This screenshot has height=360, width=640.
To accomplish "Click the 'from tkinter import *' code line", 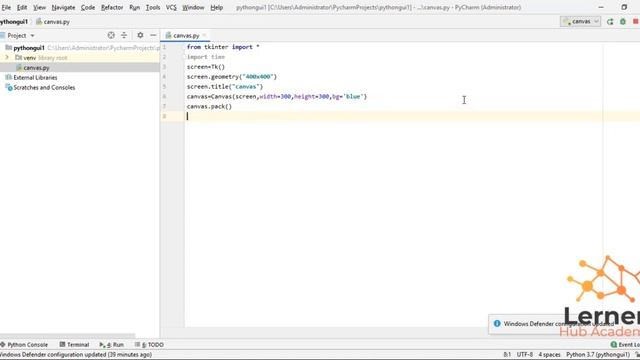I will 223,47.
